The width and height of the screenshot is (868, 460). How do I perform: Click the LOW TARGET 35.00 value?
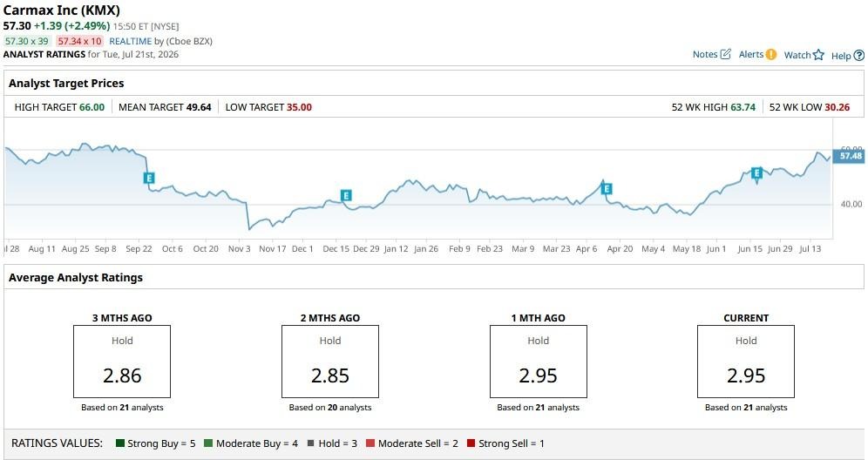point(299,107)
